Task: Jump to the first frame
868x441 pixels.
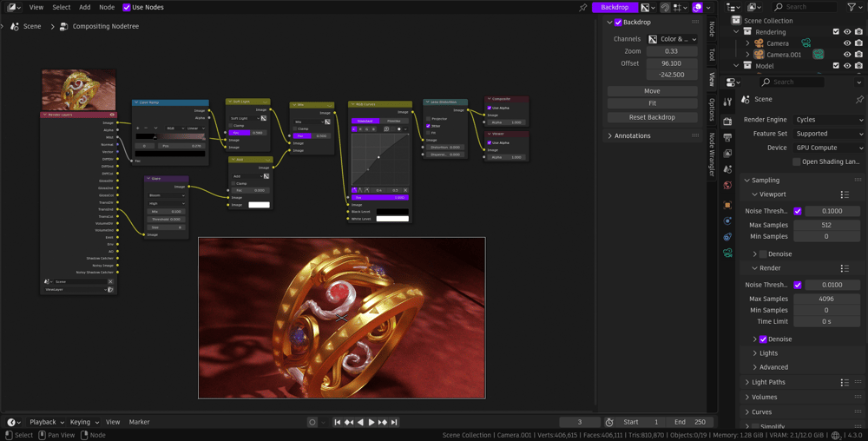Action: click(x=337, y=422)
